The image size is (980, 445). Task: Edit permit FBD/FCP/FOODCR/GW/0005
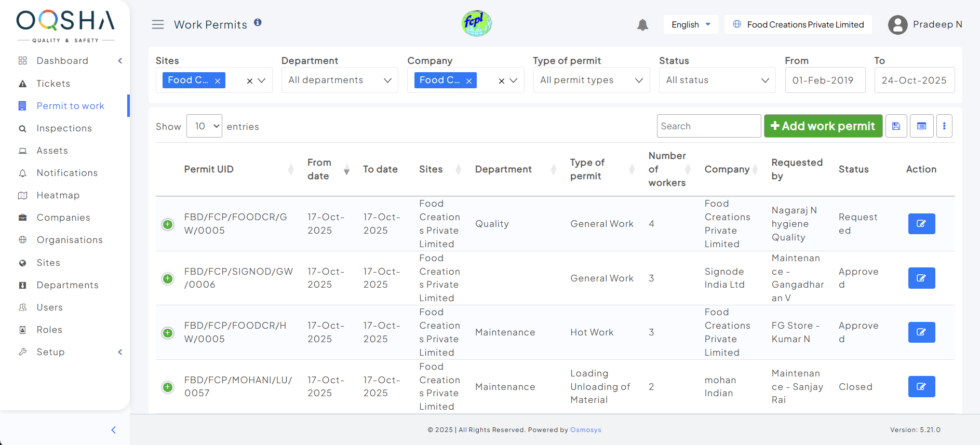coord(921,224)
